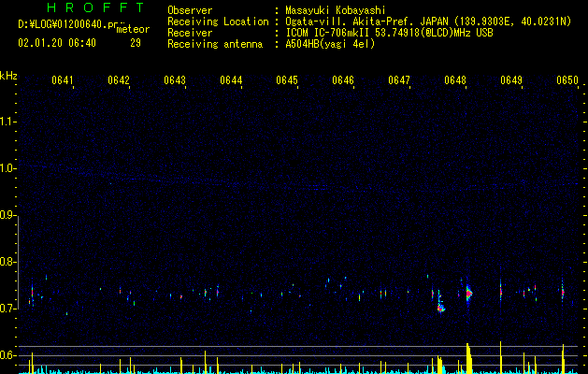Click the meteor count value 29
The height and width of the screenshot is (374, 588).
136,43
